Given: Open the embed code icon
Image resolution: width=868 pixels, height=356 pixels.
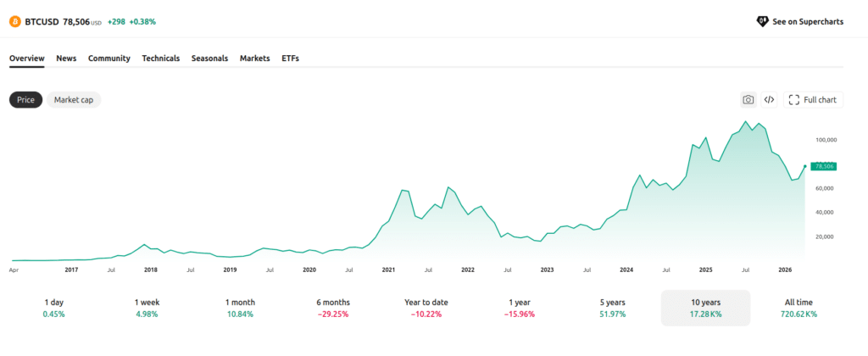Looking at the screenshot, I should pyautogui.click(x=769, y=100).
